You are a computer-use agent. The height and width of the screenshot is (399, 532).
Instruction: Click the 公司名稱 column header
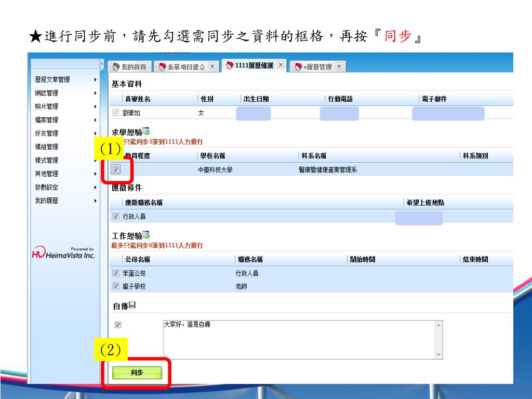tap(138, 259)
